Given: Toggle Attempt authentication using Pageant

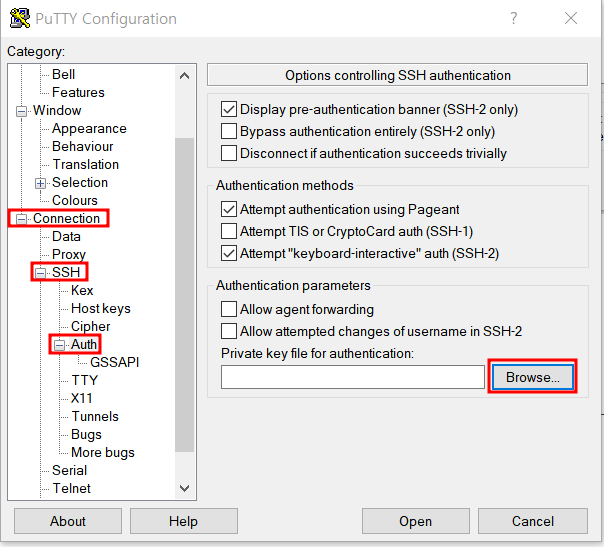Looking at the screenshot, I should point(229,210).
